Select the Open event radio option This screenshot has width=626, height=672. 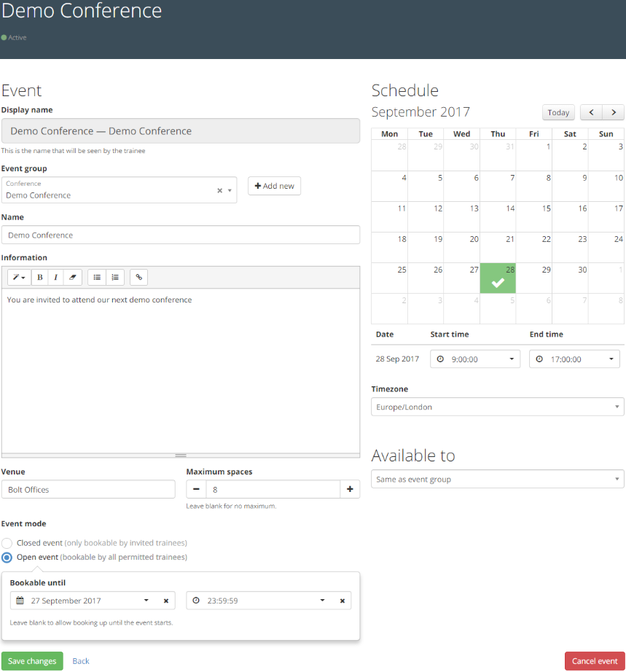7,557
